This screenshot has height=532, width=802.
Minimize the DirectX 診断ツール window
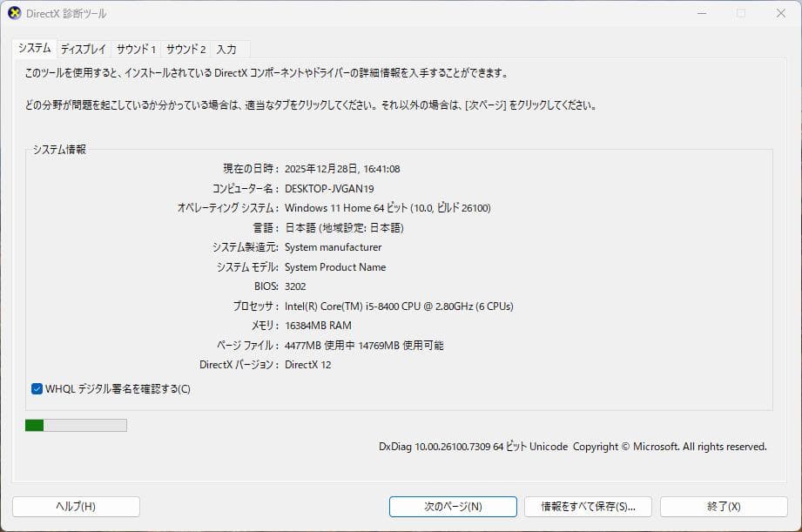(x=702, y=13)
